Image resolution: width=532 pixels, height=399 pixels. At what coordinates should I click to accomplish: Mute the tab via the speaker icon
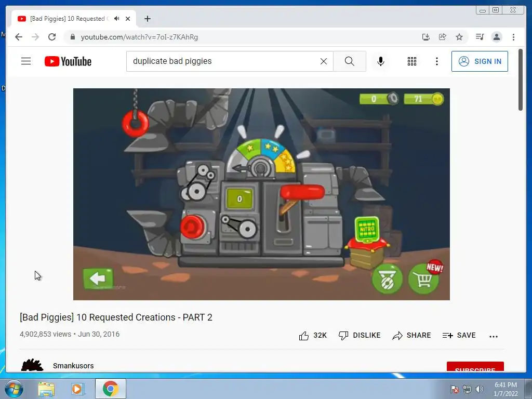pos(117,19)
